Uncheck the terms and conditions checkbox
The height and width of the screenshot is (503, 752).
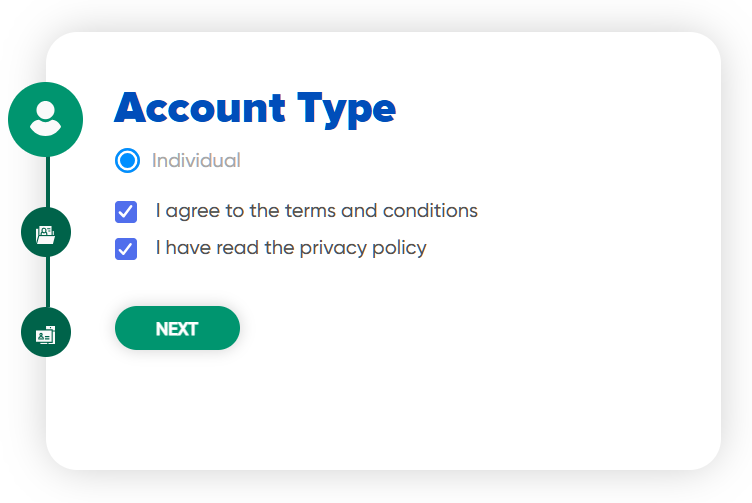coord(126,212)
